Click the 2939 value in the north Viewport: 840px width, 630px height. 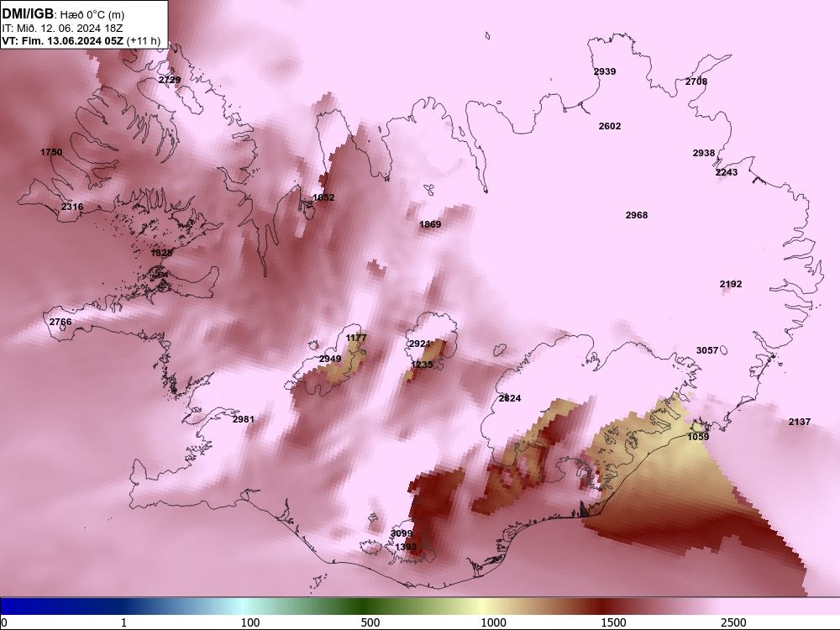click(605, 71)
